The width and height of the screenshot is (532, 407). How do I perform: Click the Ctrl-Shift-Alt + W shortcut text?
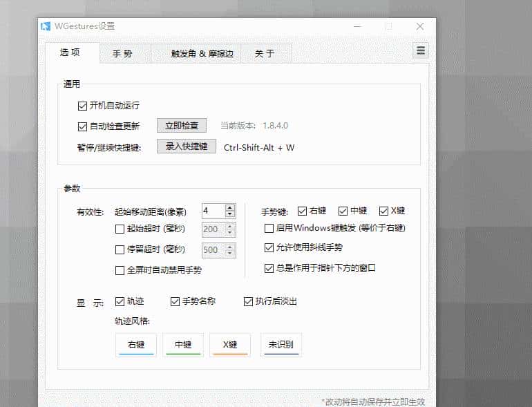point(259,148)
